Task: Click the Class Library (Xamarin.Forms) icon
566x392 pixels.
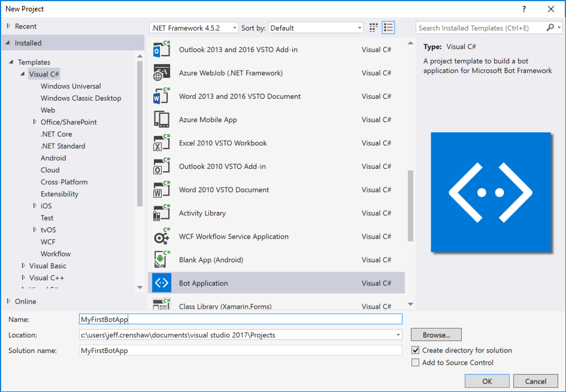Action: click(x=161, y=304)
